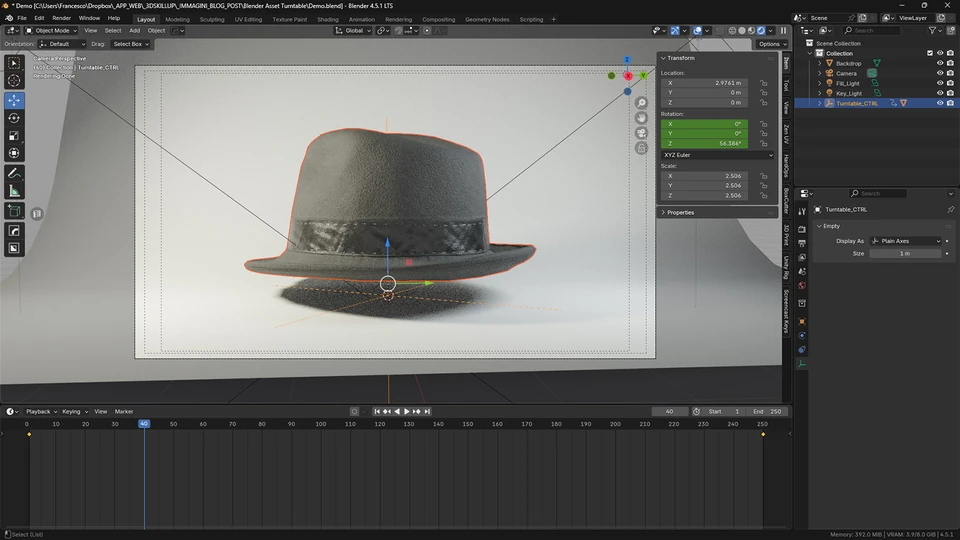Switch to solid viewport shading
Image resolution: width=960 pixels, height=540 pixels.
coord(742,31)
